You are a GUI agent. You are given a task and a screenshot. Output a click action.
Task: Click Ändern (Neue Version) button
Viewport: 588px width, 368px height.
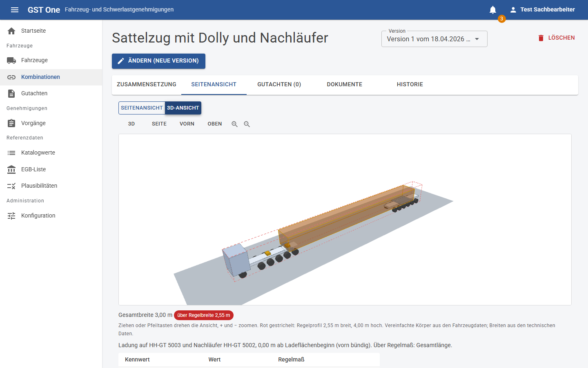(x=158, y=61)
